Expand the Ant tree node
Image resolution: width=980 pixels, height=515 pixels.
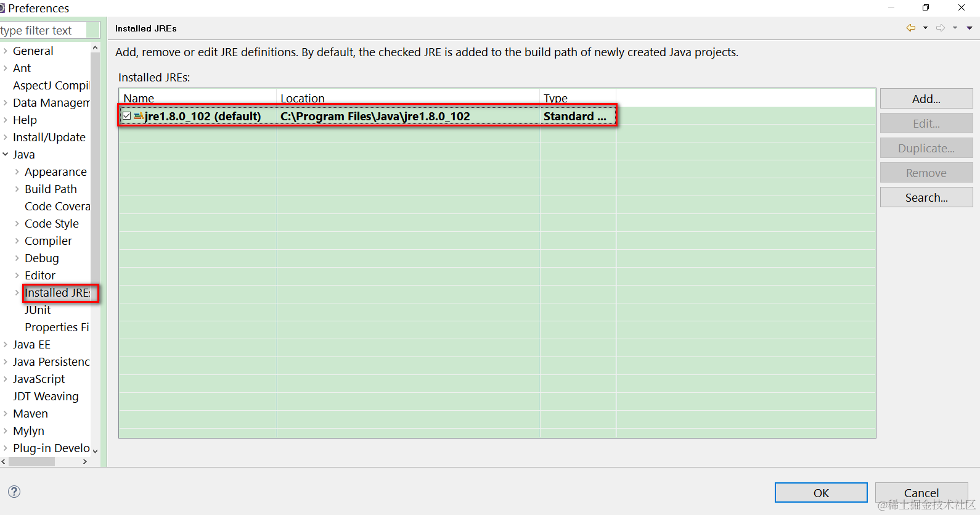click(6, 68)
